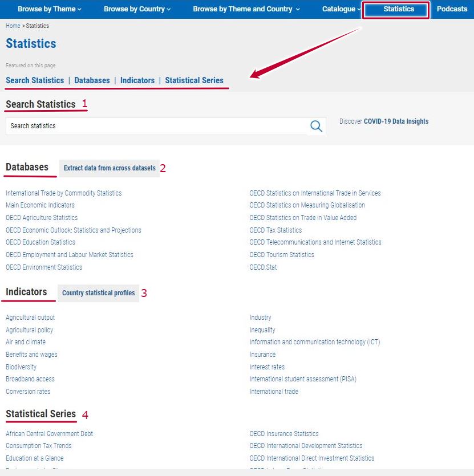
Task: Jump to Databases anchor link
Action: pos(92,80)
